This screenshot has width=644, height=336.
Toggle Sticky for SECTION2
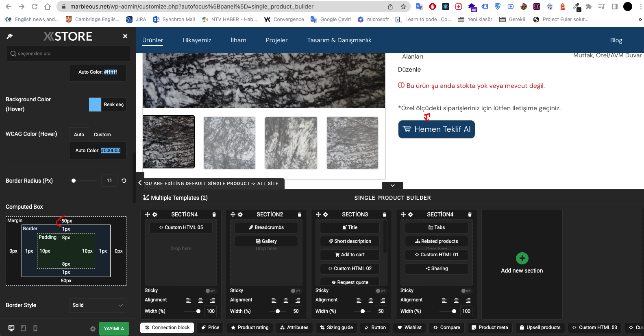pyautogui.click(x=296, y=291)
